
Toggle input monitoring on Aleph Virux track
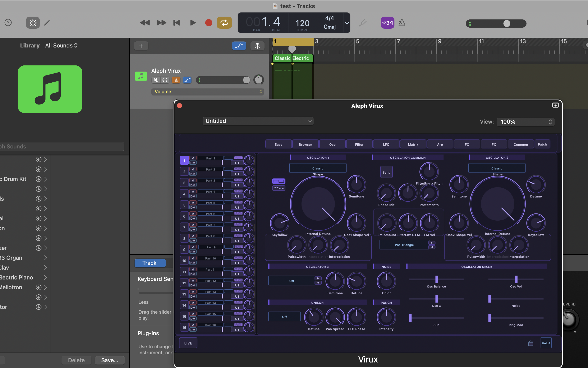(x=176, y=80)
